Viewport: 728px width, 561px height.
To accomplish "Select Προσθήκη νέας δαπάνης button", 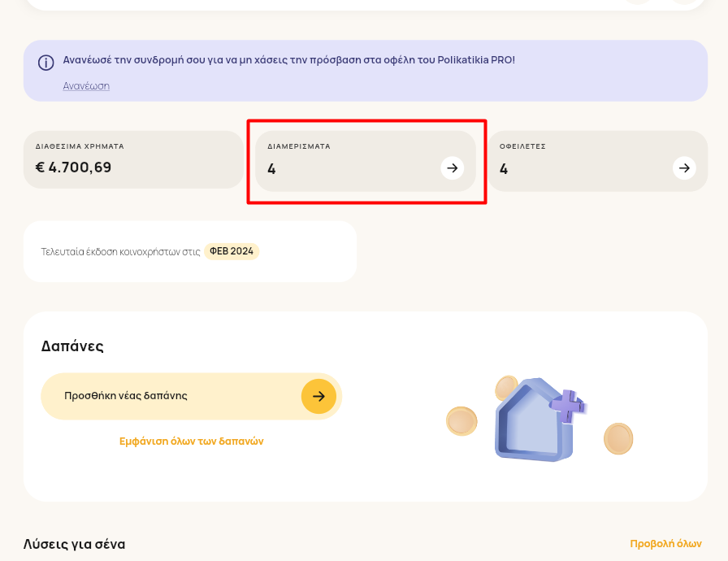I will [191, 396].
